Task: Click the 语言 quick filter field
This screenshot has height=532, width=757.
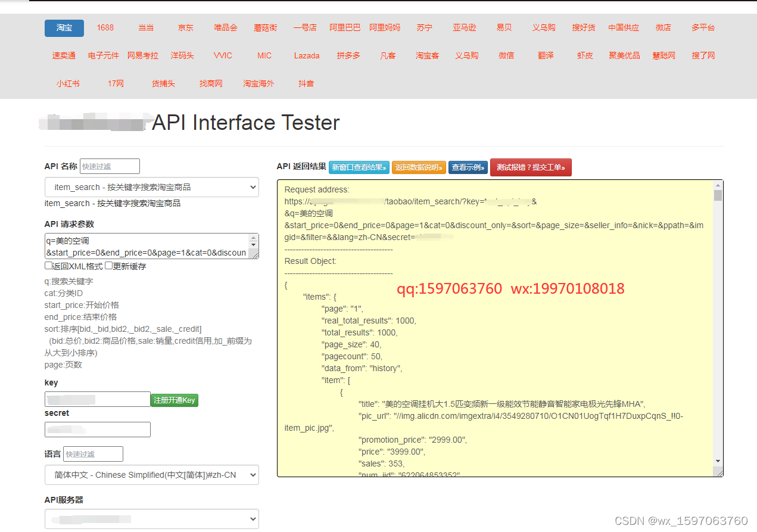Action: (x=93, y=454)
